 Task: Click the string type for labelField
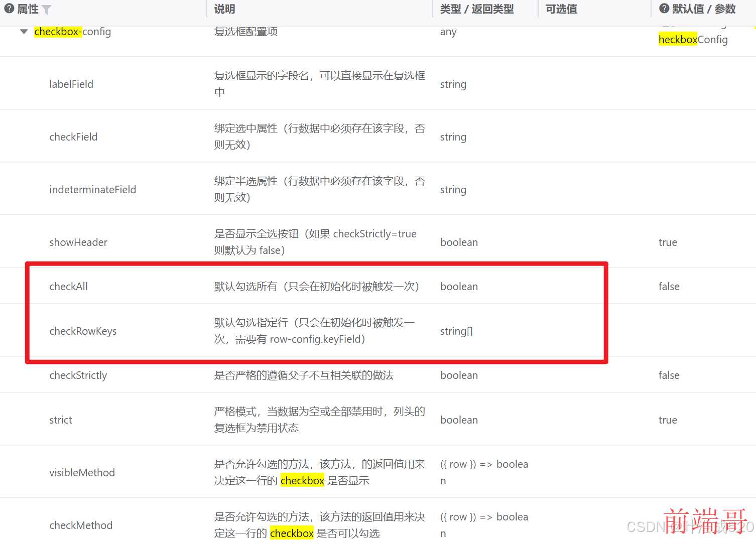point(453,84)
